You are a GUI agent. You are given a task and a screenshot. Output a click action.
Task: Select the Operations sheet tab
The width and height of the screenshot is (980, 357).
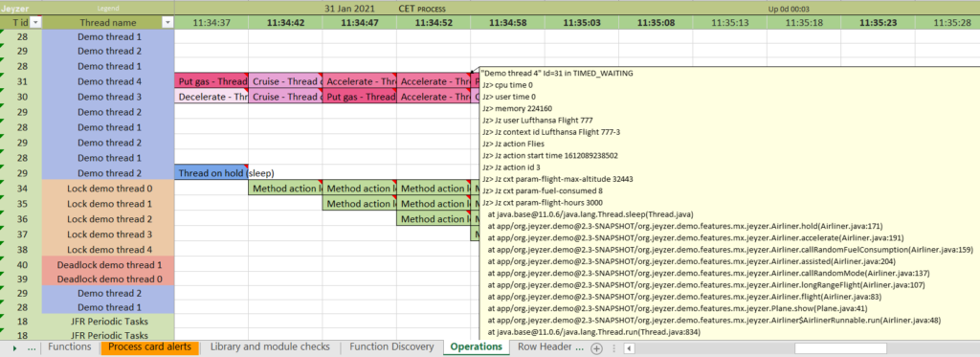click(x=477, y=347)
